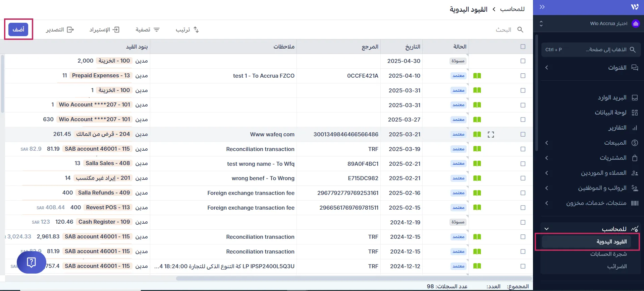Select checkbox for the 2025-02-16 entry

tap(523, 193)
